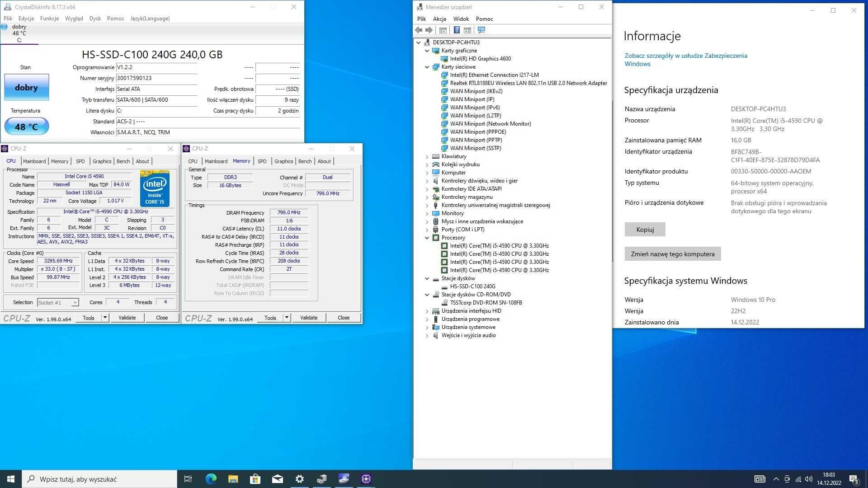Click the dobry health status button
Image resolution: width=868 pixels, height=488 pixels.
click(x=27, y=88)
